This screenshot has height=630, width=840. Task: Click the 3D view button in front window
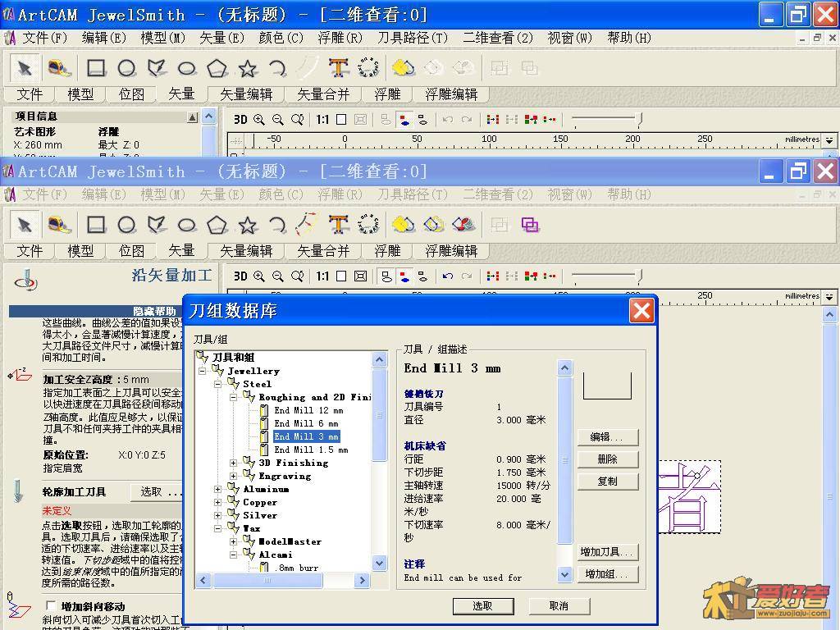240,276
